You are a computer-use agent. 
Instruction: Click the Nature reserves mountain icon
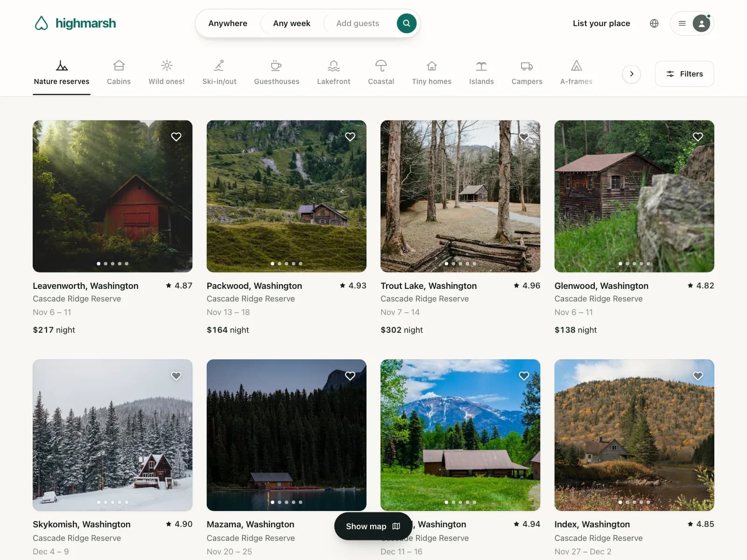click(62, 65)
